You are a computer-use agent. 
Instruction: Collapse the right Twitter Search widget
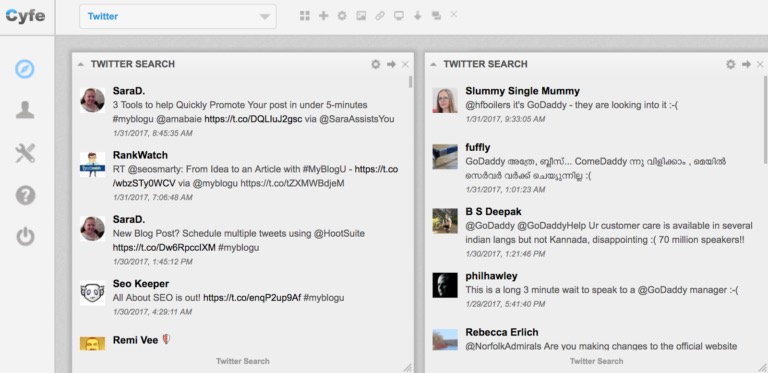pos(433,64)
